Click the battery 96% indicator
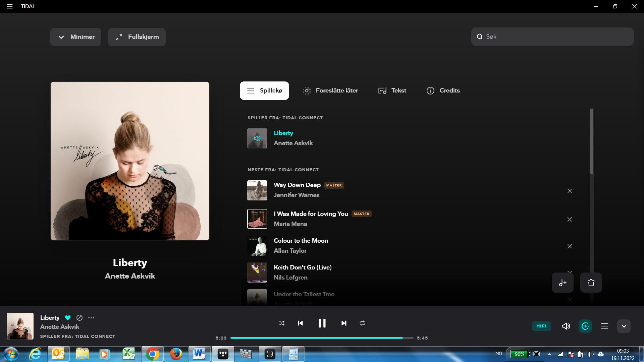 click(x=520, y=354)
